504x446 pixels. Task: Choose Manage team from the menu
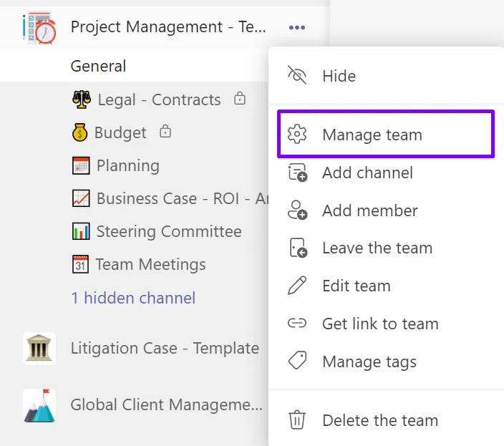tap(386, 135)
